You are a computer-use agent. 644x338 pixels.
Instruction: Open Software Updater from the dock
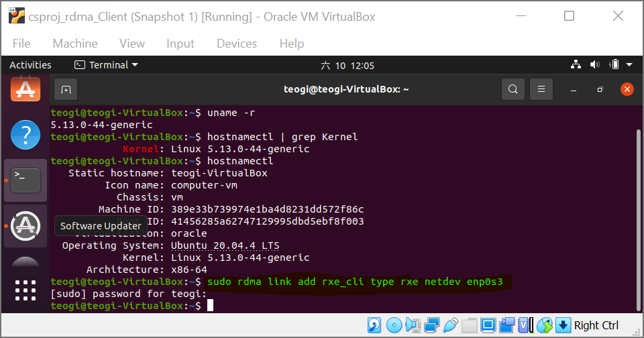(25, 226)
